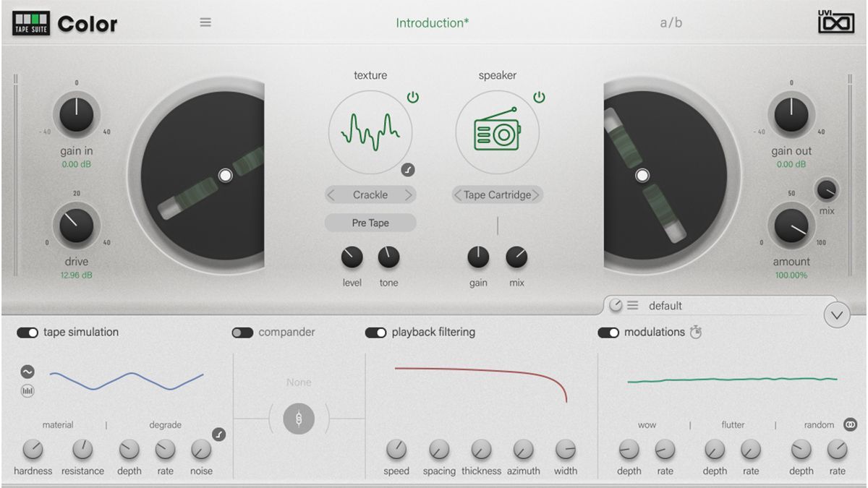Open the list menu beside default preset

tap(633, 306)
